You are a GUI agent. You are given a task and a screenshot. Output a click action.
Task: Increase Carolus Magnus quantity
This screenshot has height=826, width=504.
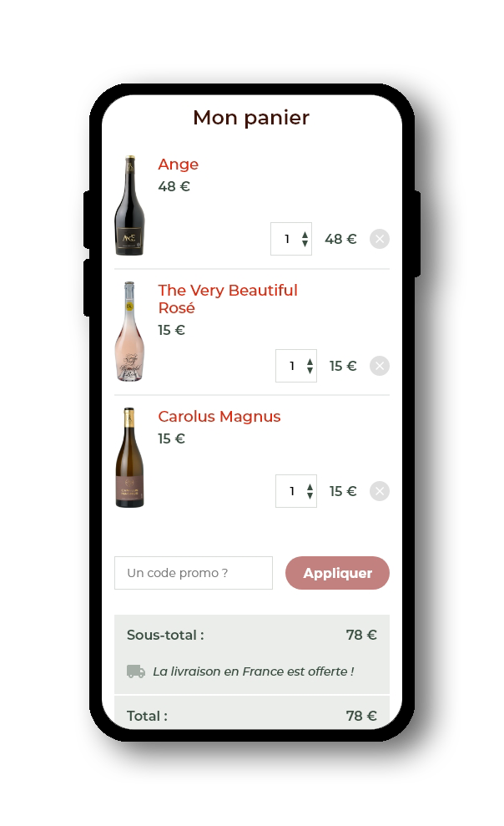pos(310,487)
